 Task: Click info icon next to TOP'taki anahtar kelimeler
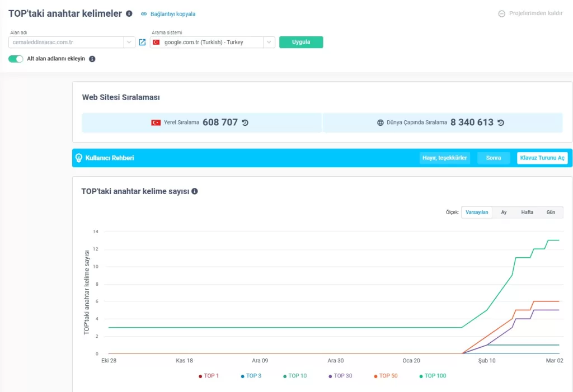[x=129, y=13]
